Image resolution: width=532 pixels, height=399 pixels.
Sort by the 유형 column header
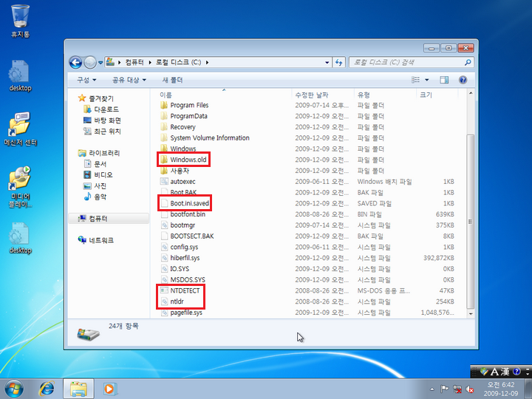[x=385, y=95]
